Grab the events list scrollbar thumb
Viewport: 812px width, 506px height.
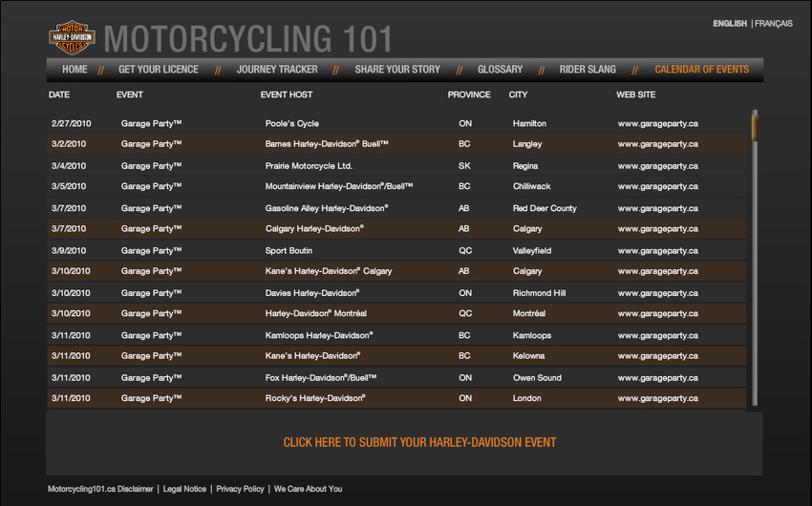(x=755, y=127)
